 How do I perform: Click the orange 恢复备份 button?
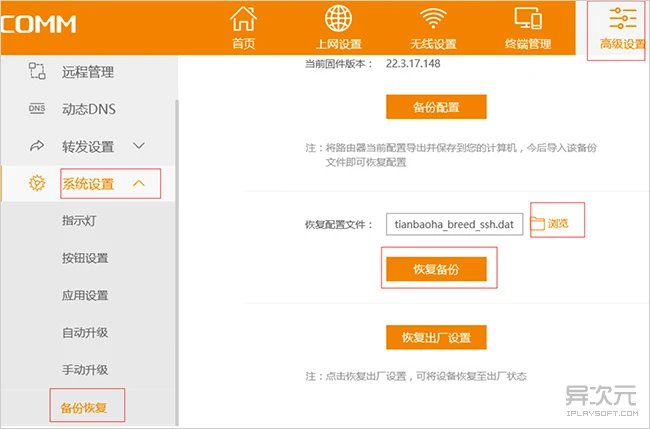436,269
